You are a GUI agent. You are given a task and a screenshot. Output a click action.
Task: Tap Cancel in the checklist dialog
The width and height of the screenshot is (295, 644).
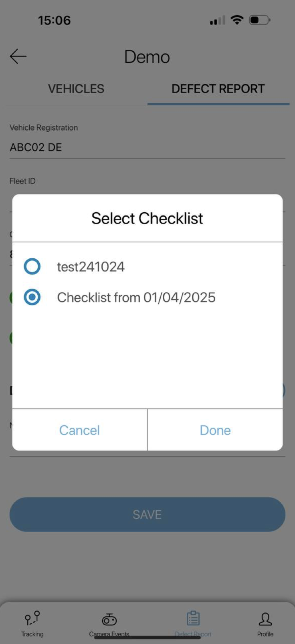click(79, 430)
